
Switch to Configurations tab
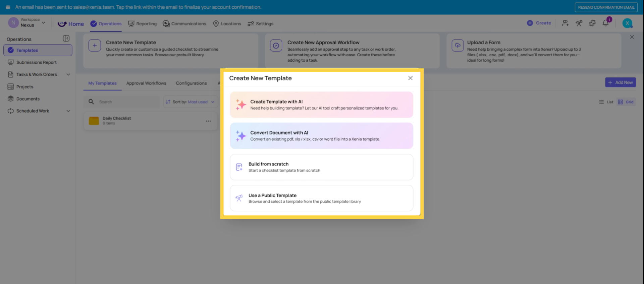click(x=191, y=83)
